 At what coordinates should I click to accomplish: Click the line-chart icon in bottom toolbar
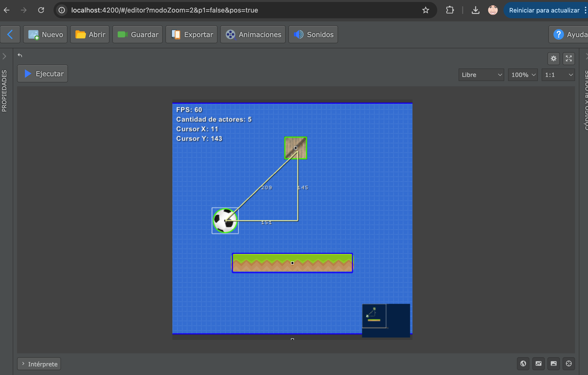pos(539,363)
